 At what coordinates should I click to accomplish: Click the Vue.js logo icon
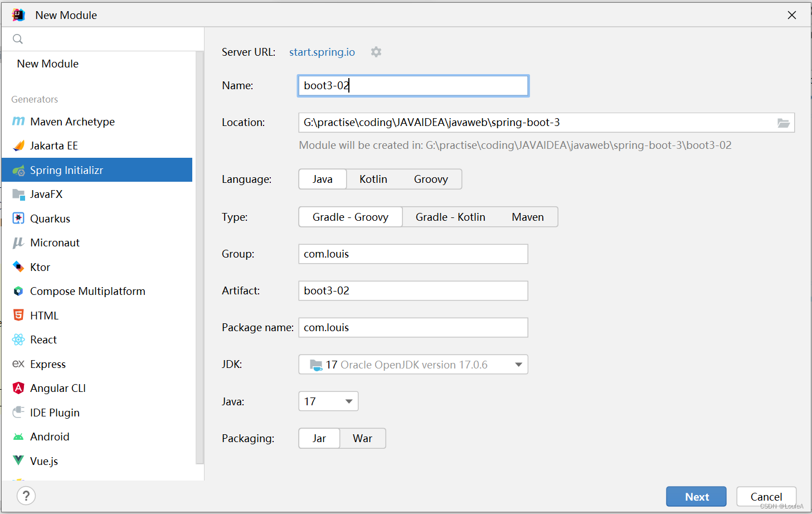click(x=18, y=460)
